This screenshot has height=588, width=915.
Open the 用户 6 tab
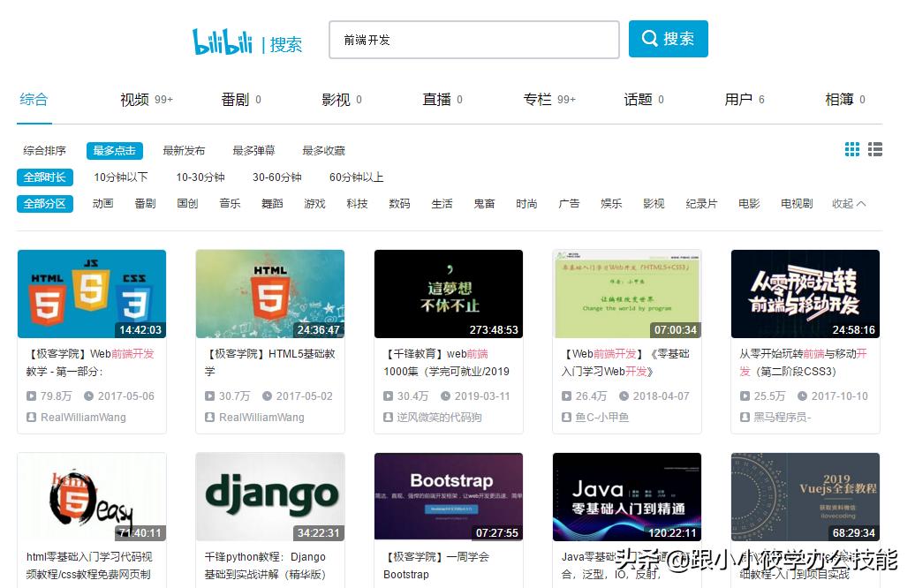[744, 100]
